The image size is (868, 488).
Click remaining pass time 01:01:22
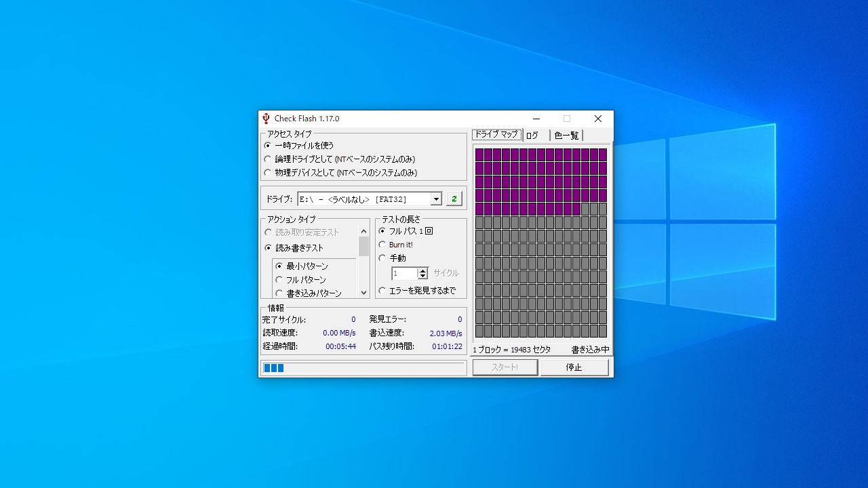447,346
